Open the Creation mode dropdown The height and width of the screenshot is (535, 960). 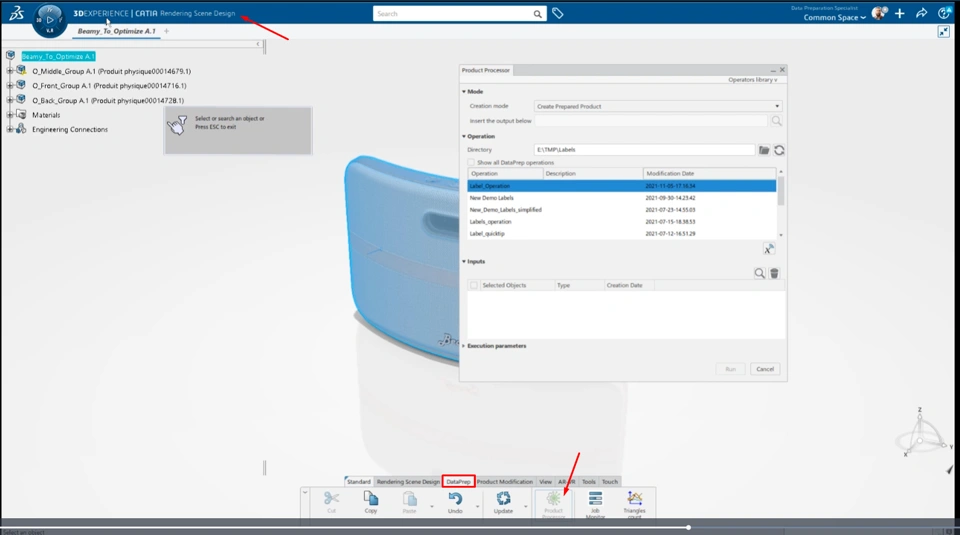point(658,106)
